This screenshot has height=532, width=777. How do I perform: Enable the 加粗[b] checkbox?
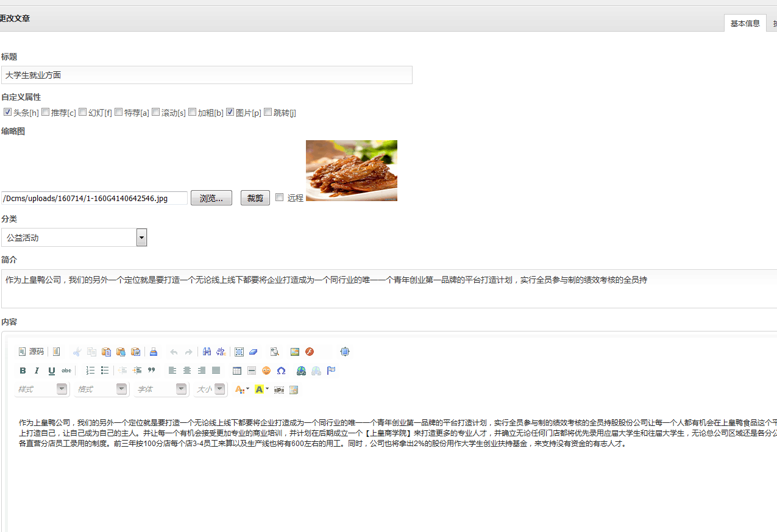coord(192,112)
